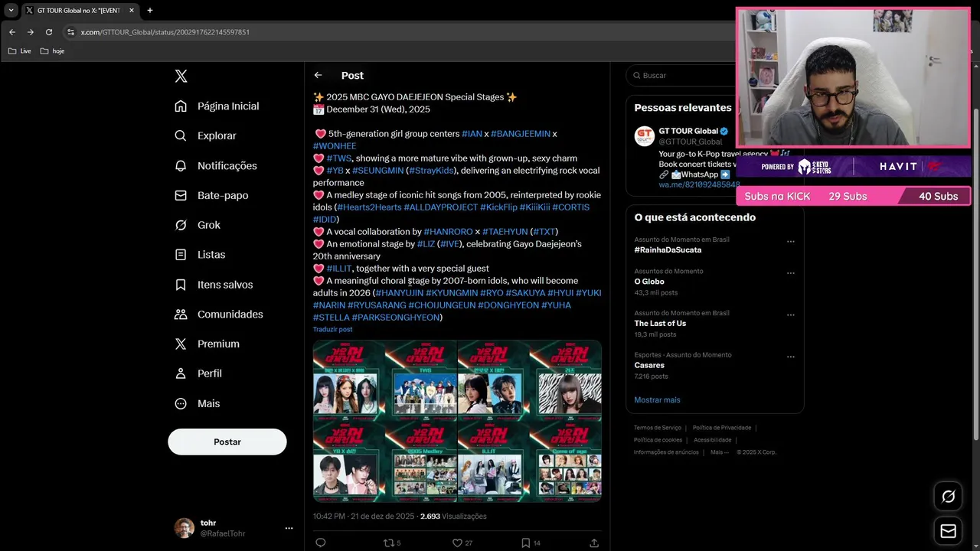Screen dimensions: 980x551
Task: Open Grok from sidebar
Action: [x=198, y=225]
